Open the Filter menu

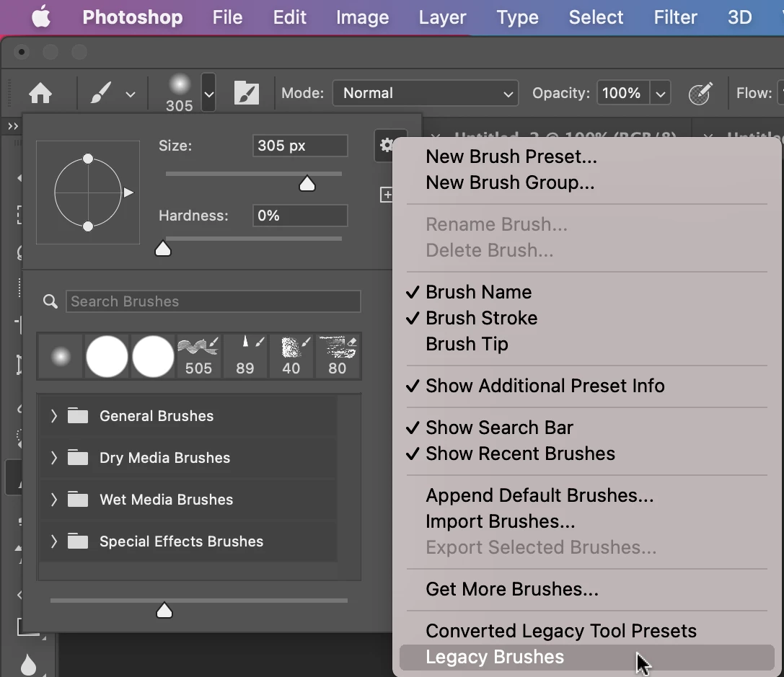click(x=676, y=17)
